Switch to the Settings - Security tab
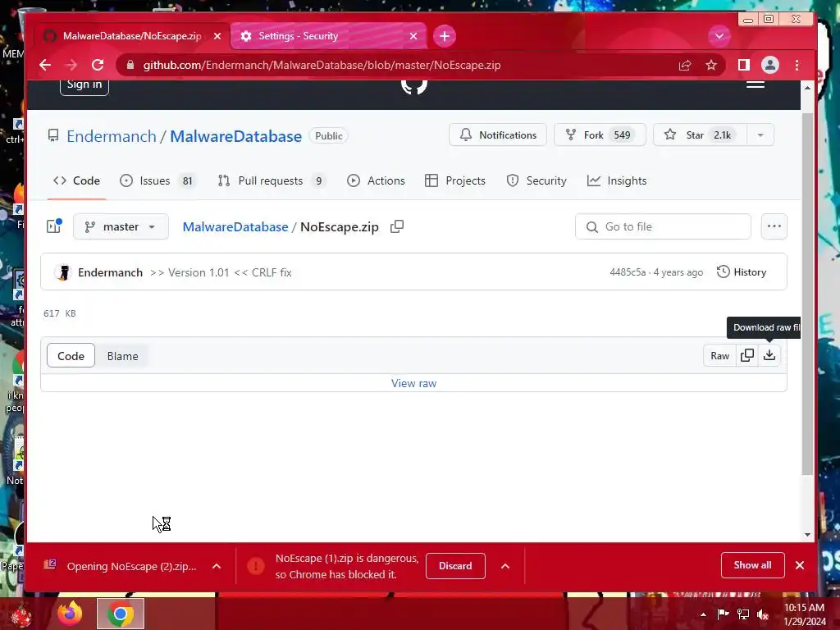 coord(329,36)
